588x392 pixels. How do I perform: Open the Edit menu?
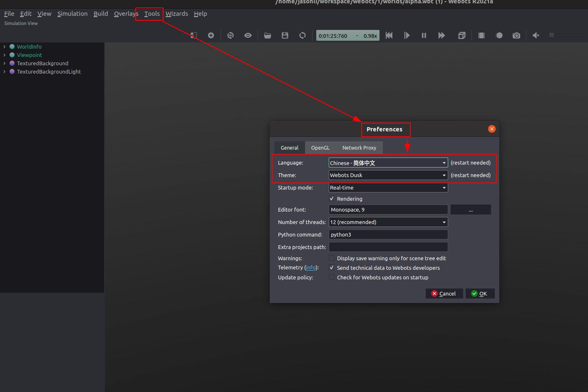(26, 14)
